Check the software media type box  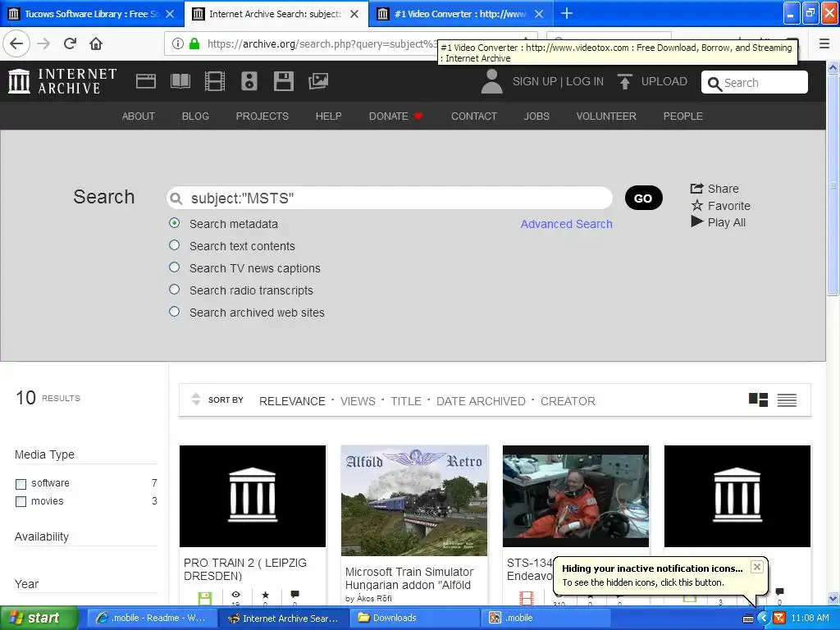point(21,484)
